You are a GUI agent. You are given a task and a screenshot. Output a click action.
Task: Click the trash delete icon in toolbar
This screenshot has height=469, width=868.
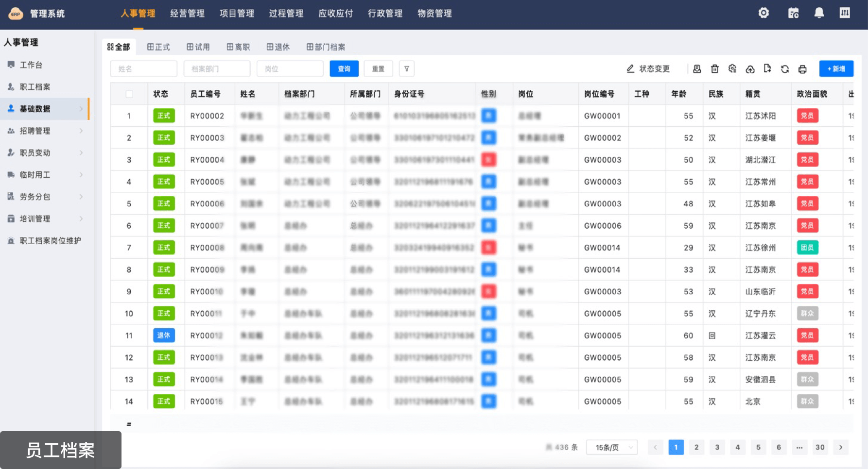tap(714, 69)
